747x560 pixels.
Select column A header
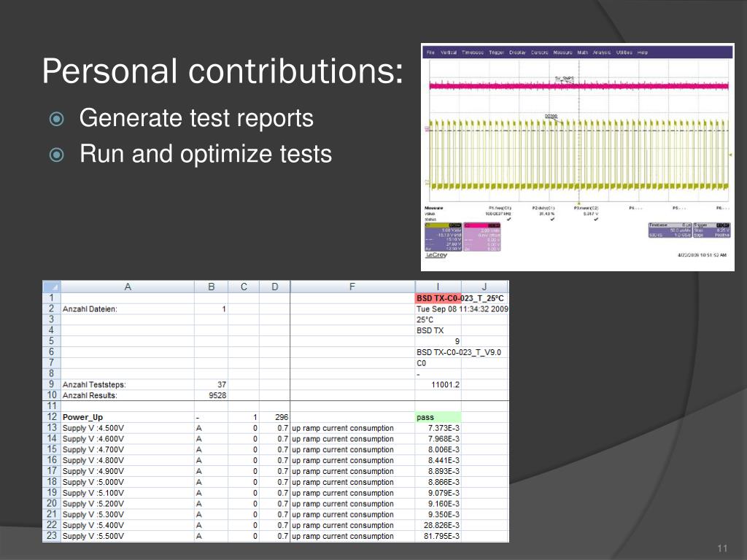click(127, 287)
